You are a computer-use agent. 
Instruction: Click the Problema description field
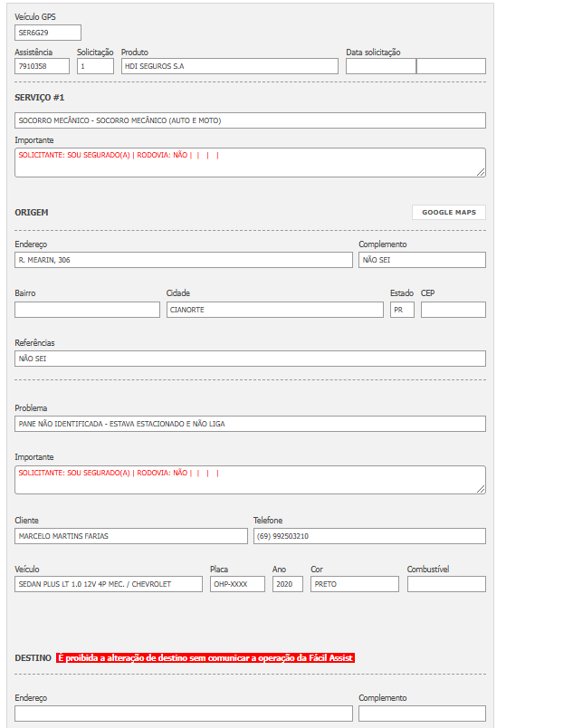tap(250, 424)
